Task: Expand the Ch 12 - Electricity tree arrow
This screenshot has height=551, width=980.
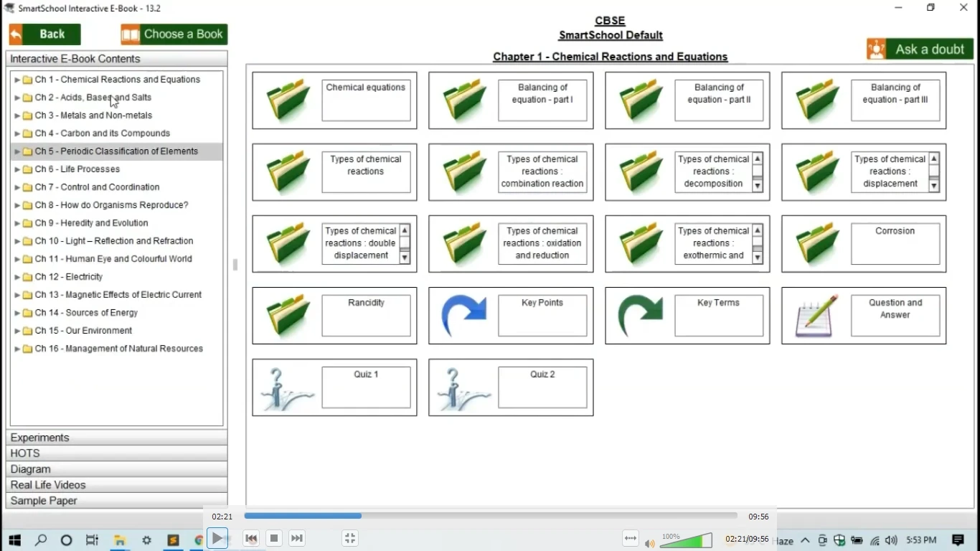Action: tap(17, 277)
